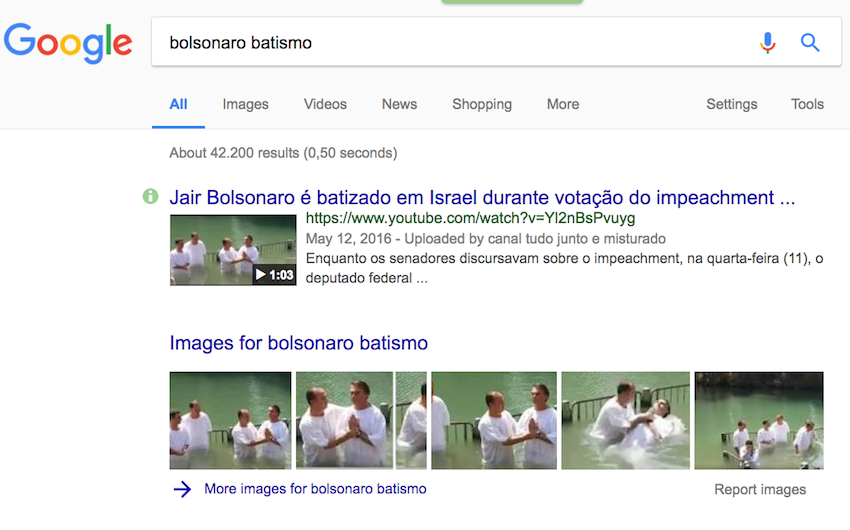
Task: Open the Videos tab
Action: coord(325,104)
